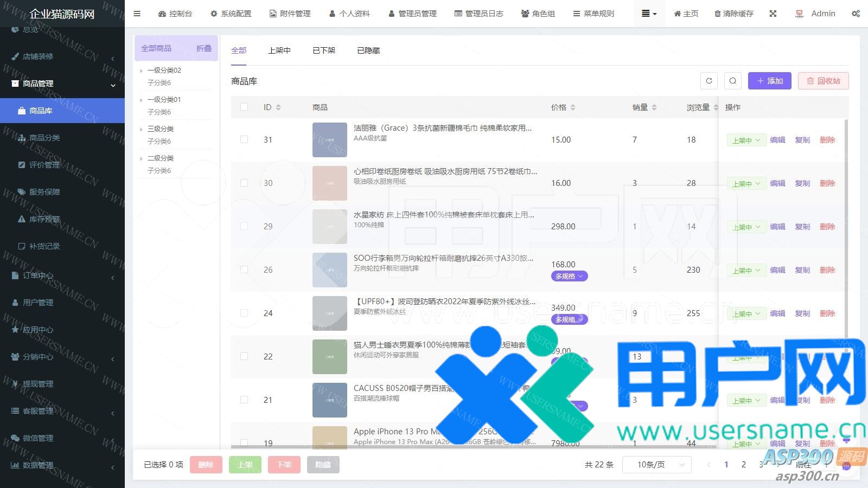The image size is (868, 488).
Task: Open the 上架中 status dropdown for product 31
Action: [x=746, y=140]
